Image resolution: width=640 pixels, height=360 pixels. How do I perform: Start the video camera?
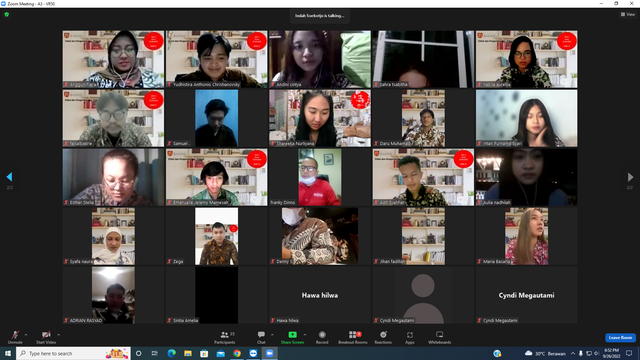pos(46,337)
